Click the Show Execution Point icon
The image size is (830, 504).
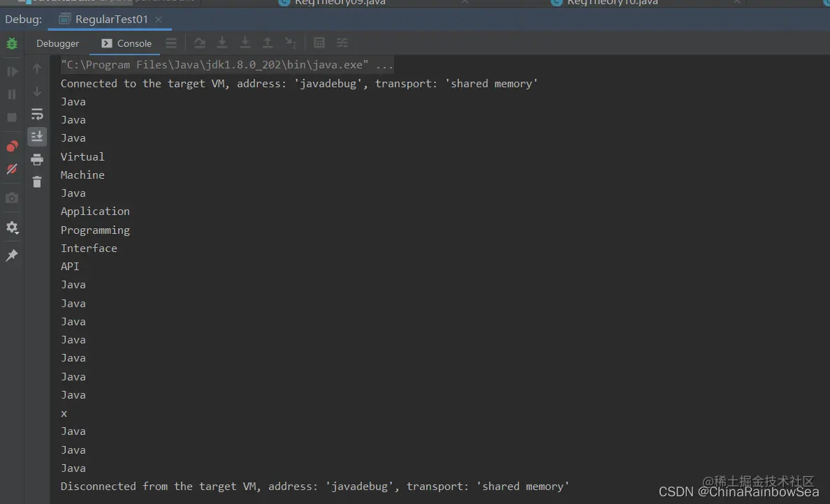click(x=171, y=43)
